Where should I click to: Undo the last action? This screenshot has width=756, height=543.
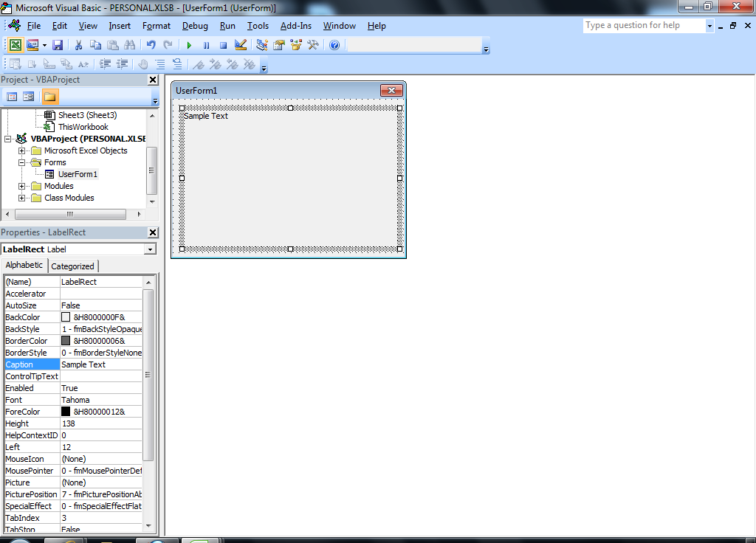(151, 45)
